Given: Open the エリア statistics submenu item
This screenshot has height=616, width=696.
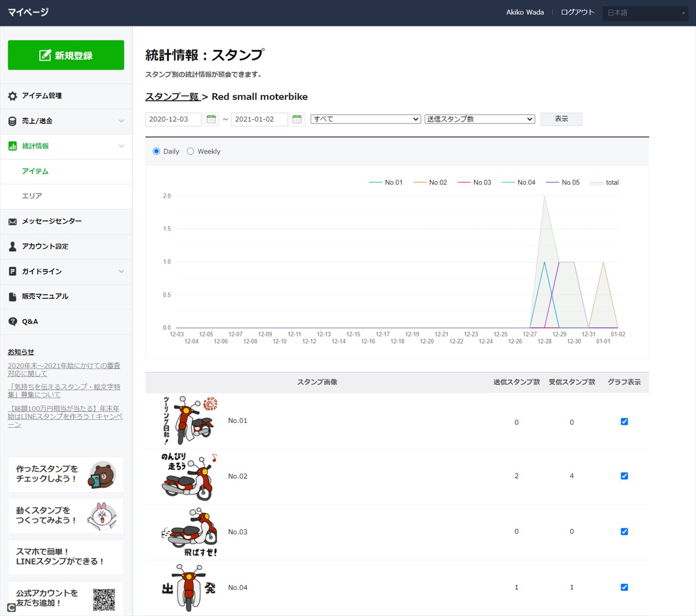Looking at the screenshot, I should pyautogui.click(x=32, y=196).
